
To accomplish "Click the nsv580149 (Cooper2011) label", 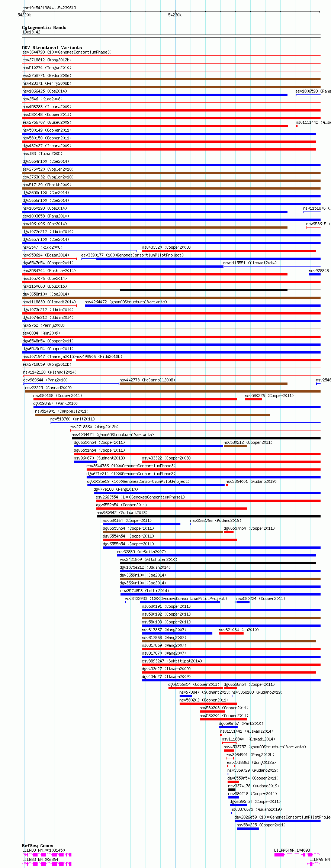I will point(47,130).
